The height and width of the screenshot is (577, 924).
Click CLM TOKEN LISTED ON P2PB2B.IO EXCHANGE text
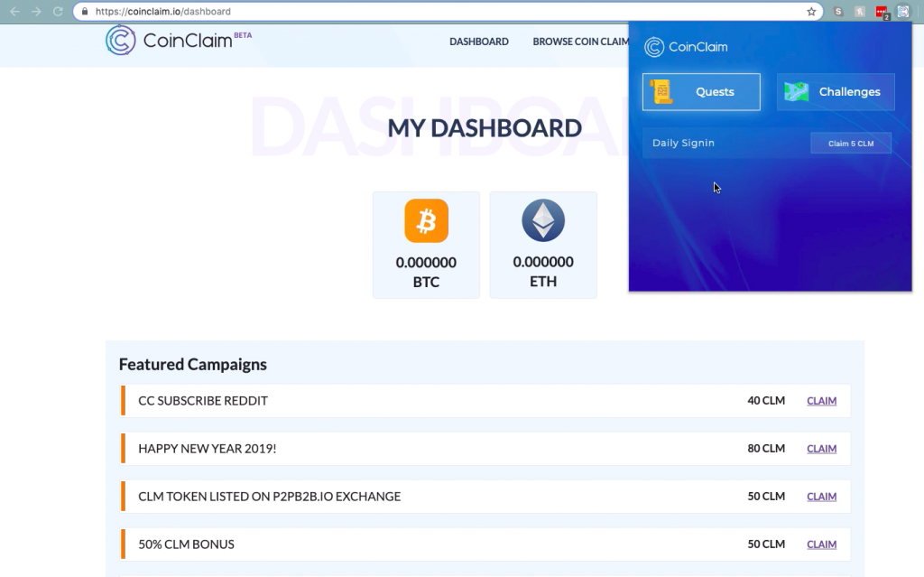tap(269, 496)
